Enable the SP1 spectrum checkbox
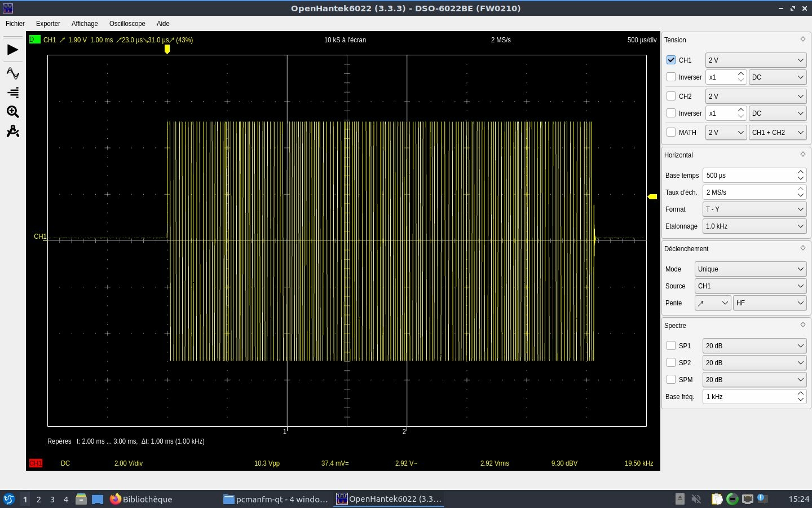The width and height of the screenshot is (812, 508). [671, 345]
